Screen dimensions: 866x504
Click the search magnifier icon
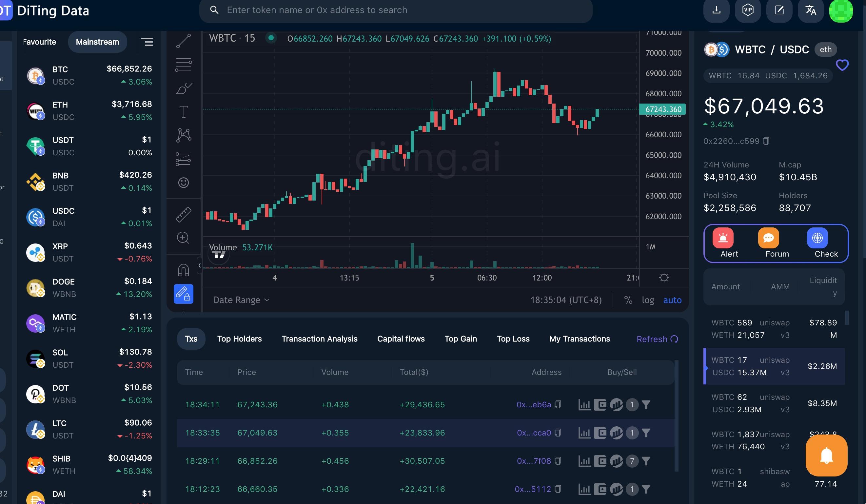(x=214, y=10)
